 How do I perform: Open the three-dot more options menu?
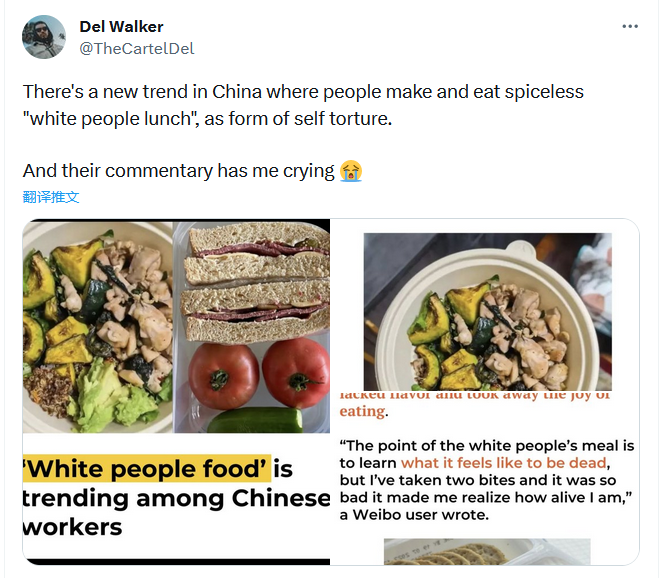[630, 26]
